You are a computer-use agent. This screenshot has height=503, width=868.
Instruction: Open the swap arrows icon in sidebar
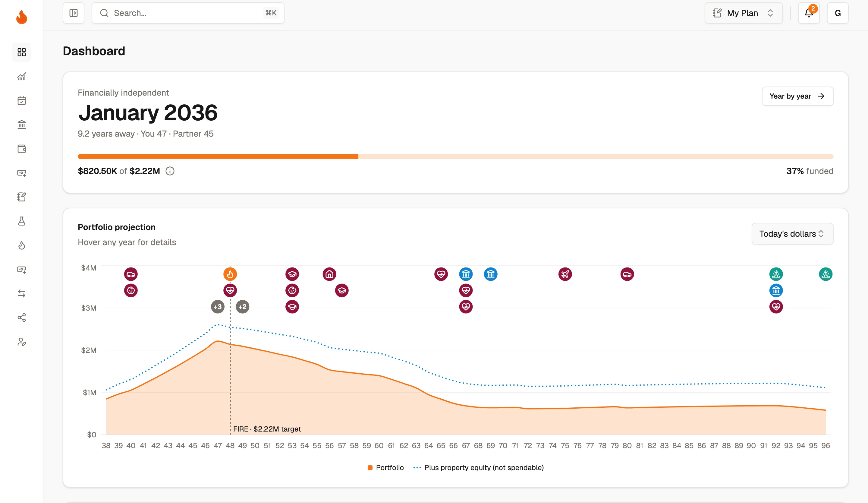tap(22, 293)
